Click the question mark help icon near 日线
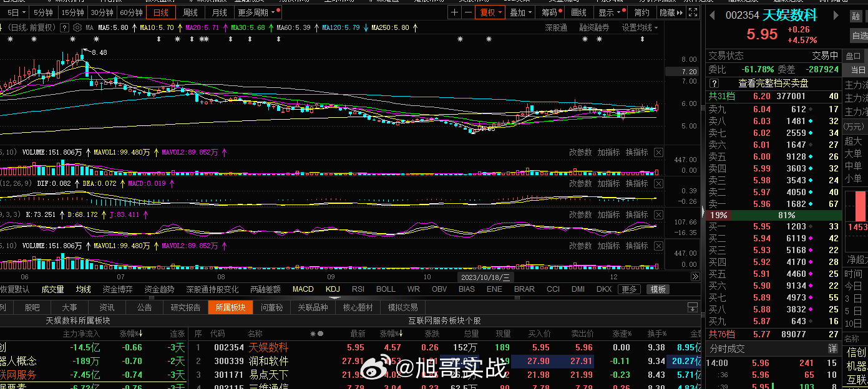868x389 pixels. (x=64, y=27)
